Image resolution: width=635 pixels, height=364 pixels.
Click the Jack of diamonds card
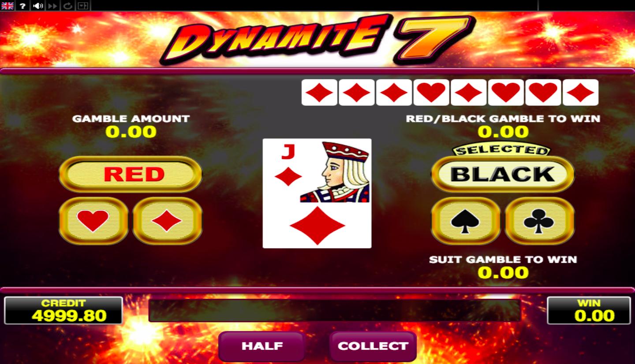click(x=317, y=193)
